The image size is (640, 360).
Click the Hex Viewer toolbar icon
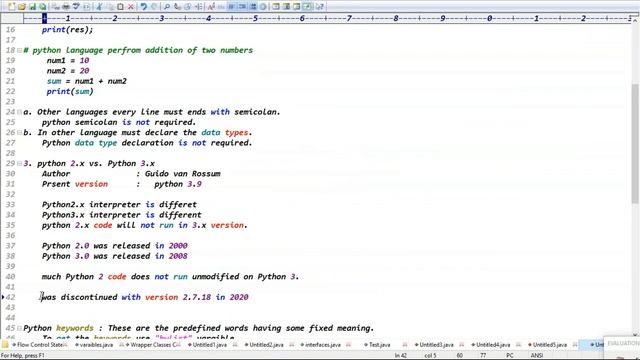tap(220, 7)
